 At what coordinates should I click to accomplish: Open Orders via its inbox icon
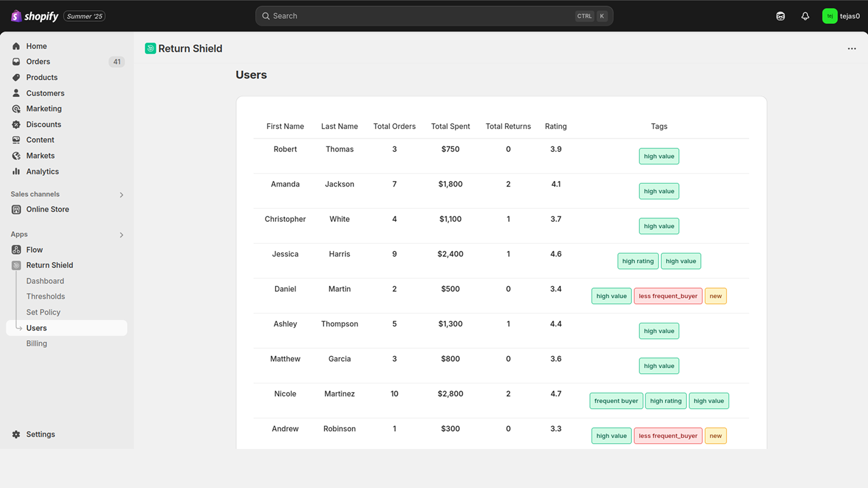click(x=16, y=62)
